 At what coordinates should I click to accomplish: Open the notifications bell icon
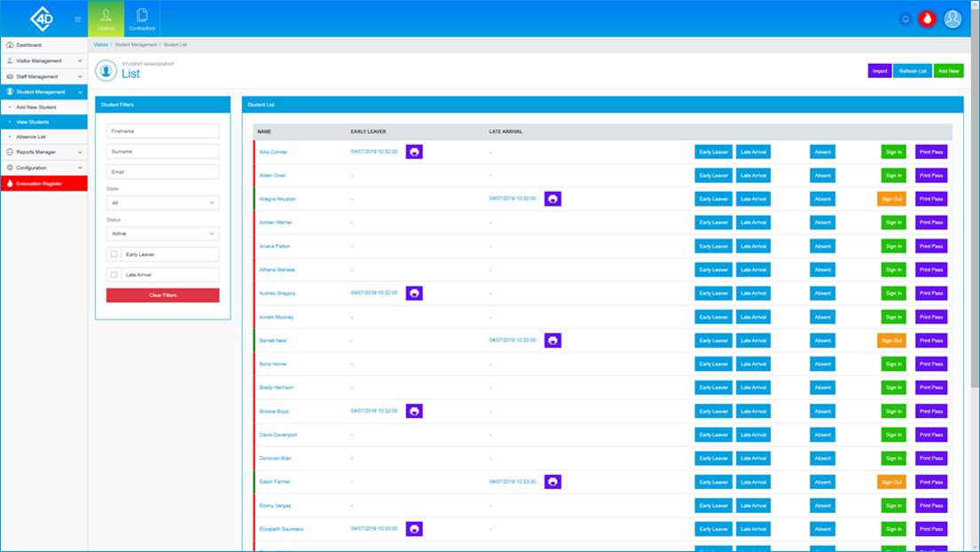pyautogui.click(x=905, y=20)
